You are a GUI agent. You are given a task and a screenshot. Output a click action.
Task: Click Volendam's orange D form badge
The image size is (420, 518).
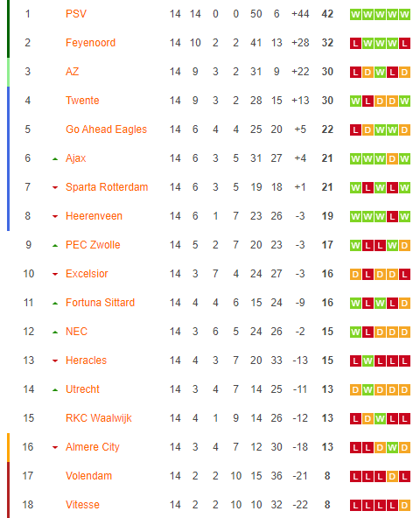pos(392,477)
